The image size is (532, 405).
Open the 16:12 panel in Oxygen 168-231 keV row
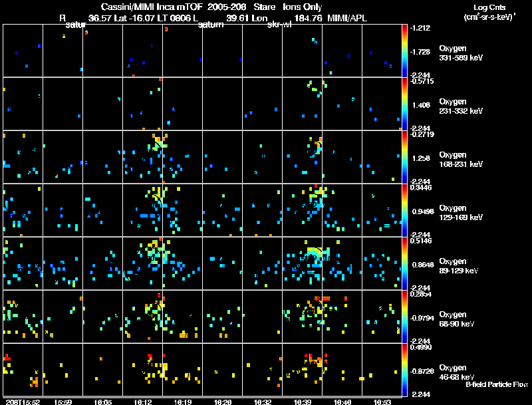pyautogui.click(x=142, y=157)
